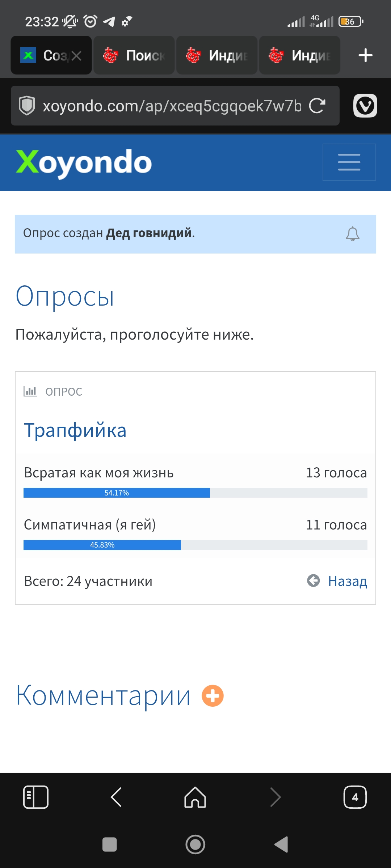Tap the shield site-security icon
Image resolution: width=391 pixels, height=868 pixels.
(27, 106)
